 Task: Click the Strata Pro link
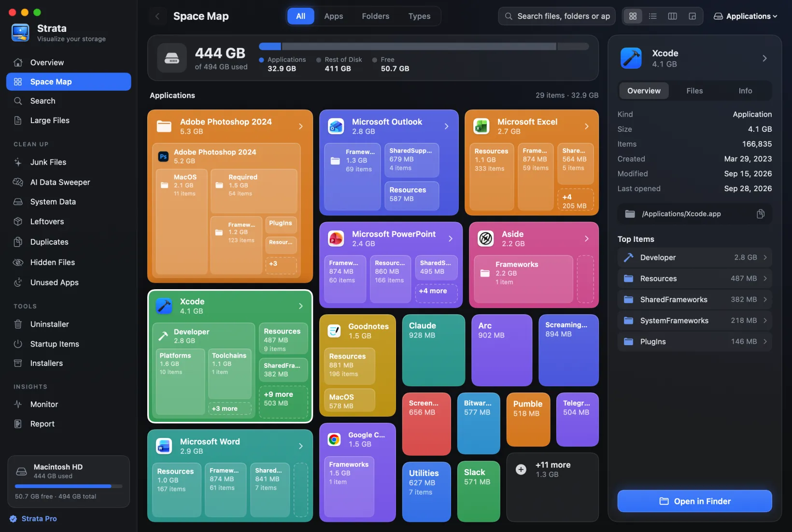click(x=33, y=518)
